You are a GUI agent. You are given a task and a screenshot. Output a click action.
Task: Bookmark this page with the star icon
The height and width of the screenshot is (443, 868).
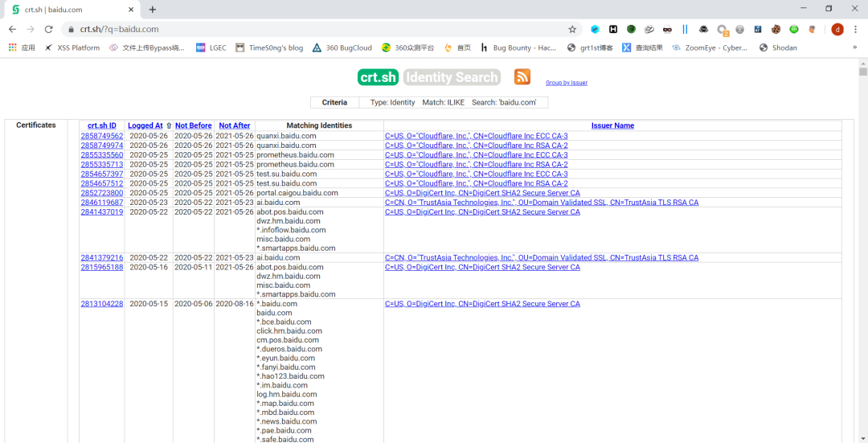pos(572,30)
